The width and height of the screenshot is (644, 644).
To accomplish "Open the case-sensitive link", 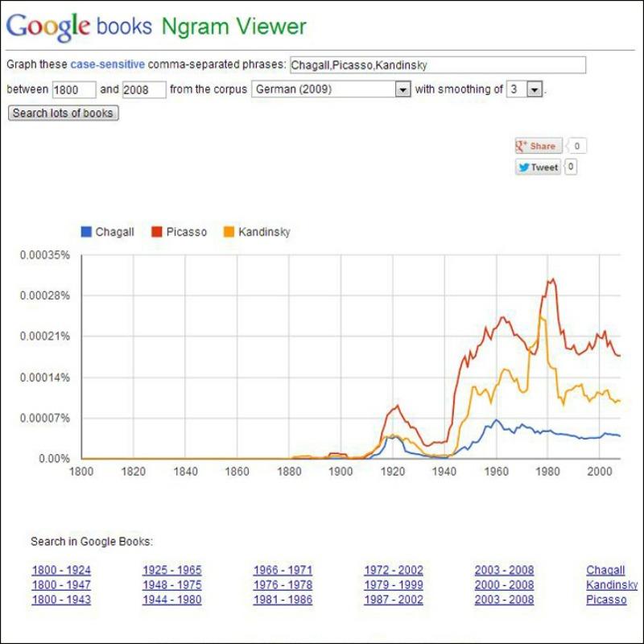I will click(108, 64).
